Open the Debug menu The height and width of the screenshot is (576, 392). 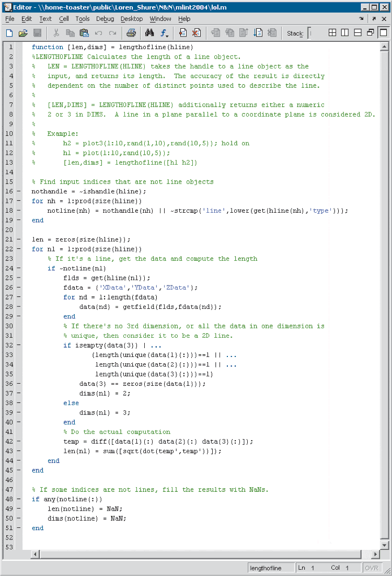(105, 19)
